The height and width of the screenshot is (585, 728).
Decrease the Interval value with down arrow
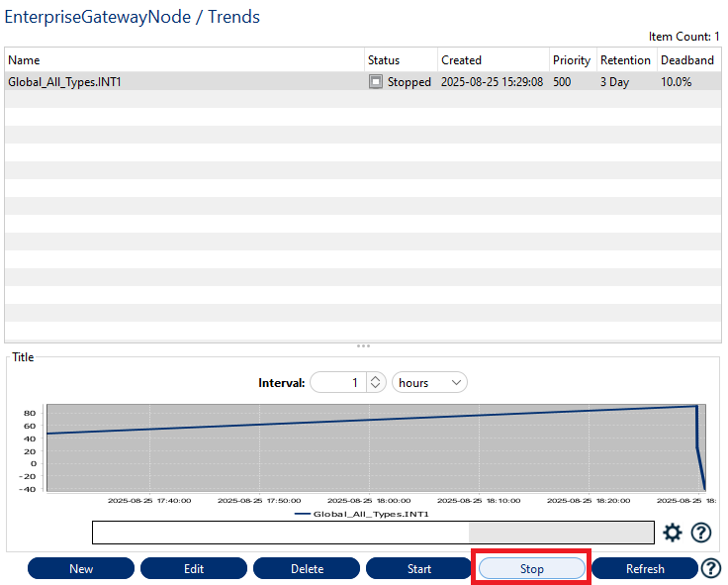tap(376, 387)
